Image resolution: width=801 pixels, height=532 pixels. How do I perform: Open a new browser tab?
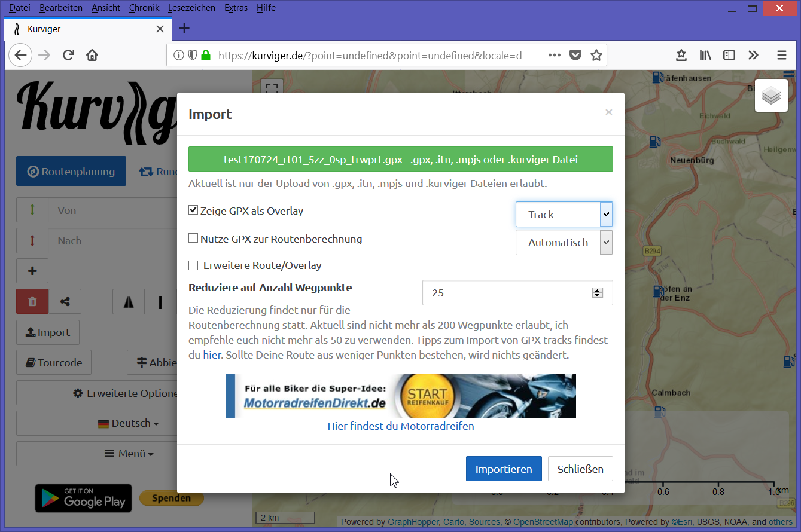[x=184, y=28]
